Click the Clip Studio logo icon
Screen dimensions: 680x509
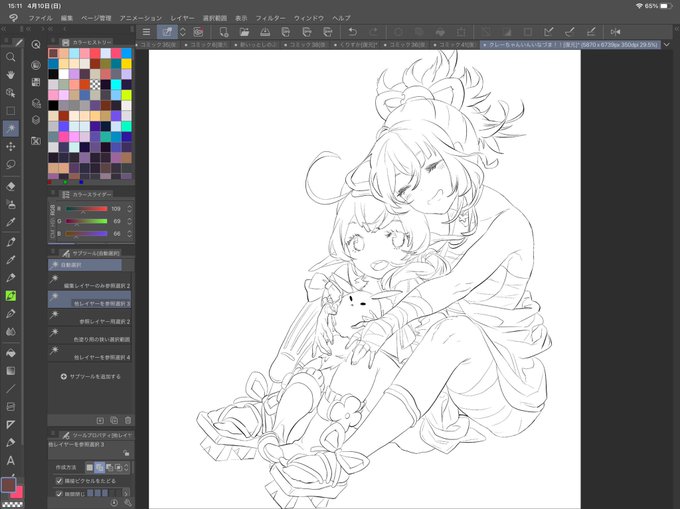(x=13, y=18)
